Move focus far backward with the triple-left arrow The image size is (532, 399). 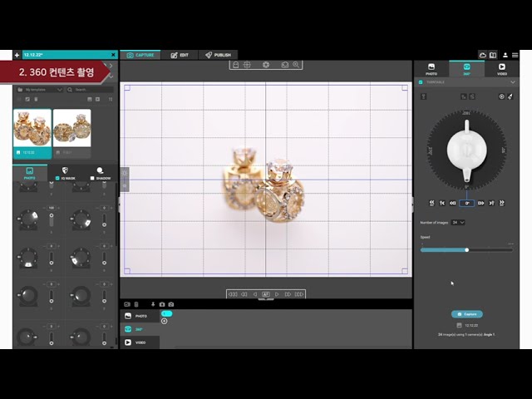(x=233, y=294)
